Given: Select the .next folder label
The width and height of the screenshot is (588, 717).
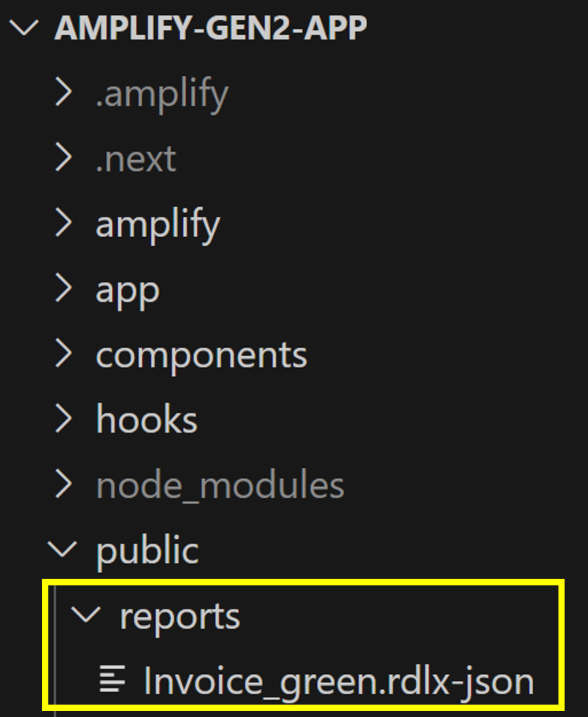Looking at the screenshot, I should 136,159.
